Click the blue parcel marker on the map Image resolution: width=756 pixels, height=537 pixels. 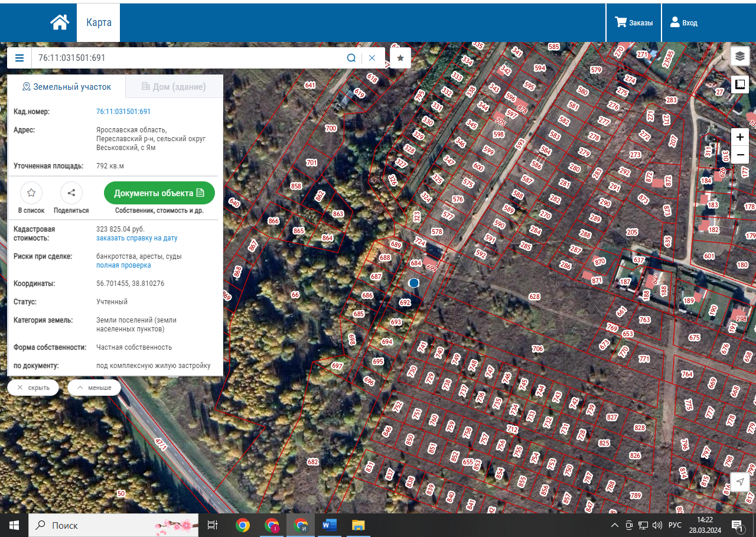pyautogui.click(x=414, y=283)
